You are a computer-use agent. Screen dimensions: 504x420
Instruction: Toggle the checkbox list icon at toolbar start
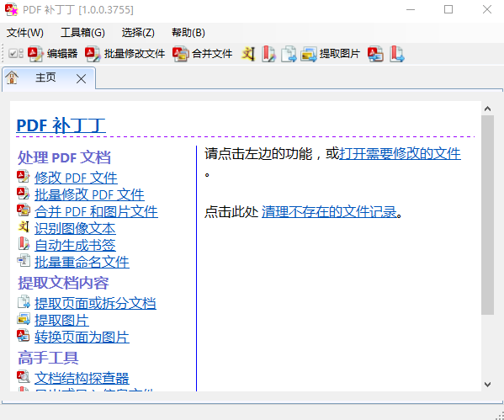point(16,53)
